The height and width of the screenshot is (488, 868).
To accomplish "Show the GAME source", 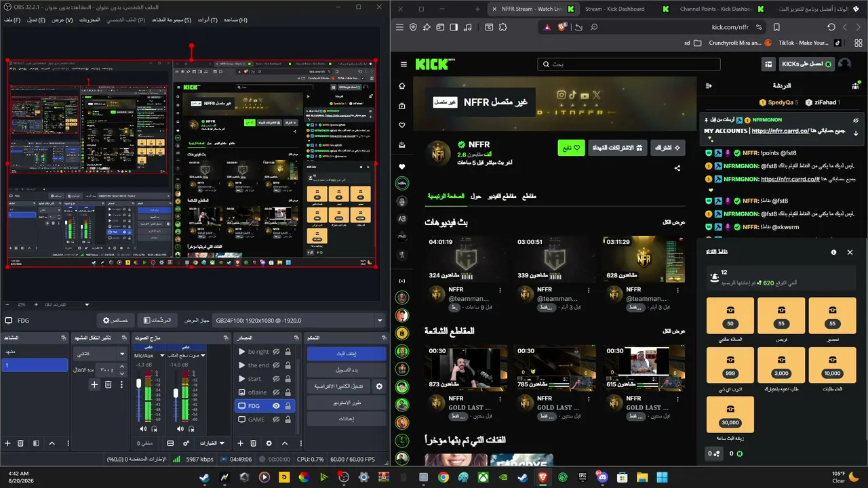I will (x=276, y=420).
